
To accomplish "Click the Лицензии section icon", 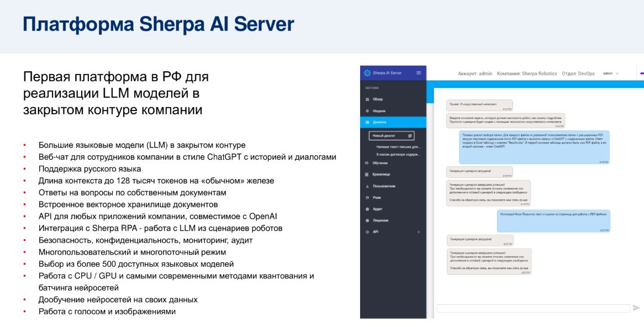I will coord(367,220).
